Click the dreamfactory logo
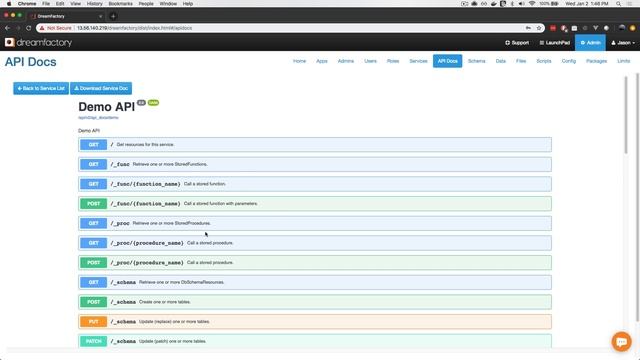Screen dimensions: 640x360 pyautogui.click(x=38, y=42)
